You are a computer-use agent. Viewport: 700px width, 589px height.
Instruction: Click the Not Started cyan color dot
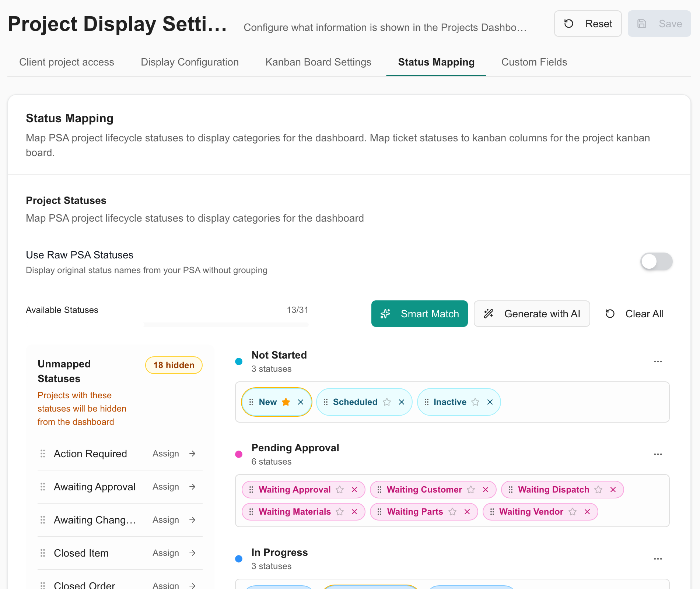tap(239, 361)
